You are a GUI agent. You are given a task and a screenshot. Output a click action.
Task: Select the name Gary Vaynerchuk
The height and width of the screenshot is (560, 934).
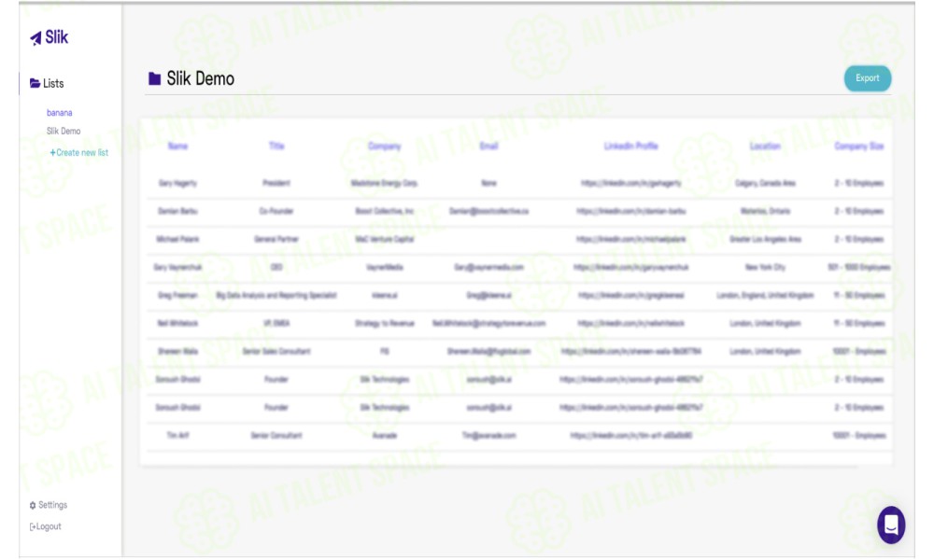[177, 267]
